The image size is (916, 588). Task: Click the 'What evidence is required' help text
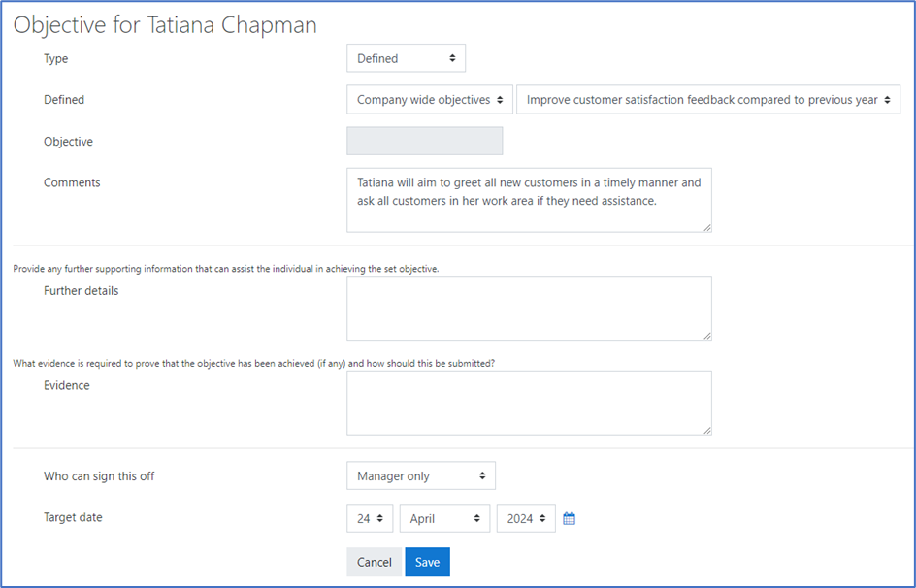click(x=253, y=363)
